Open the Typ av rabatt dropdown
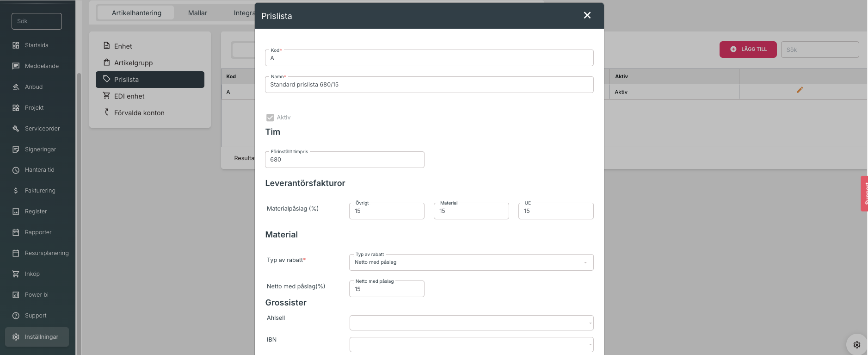 tap(471, 262)
